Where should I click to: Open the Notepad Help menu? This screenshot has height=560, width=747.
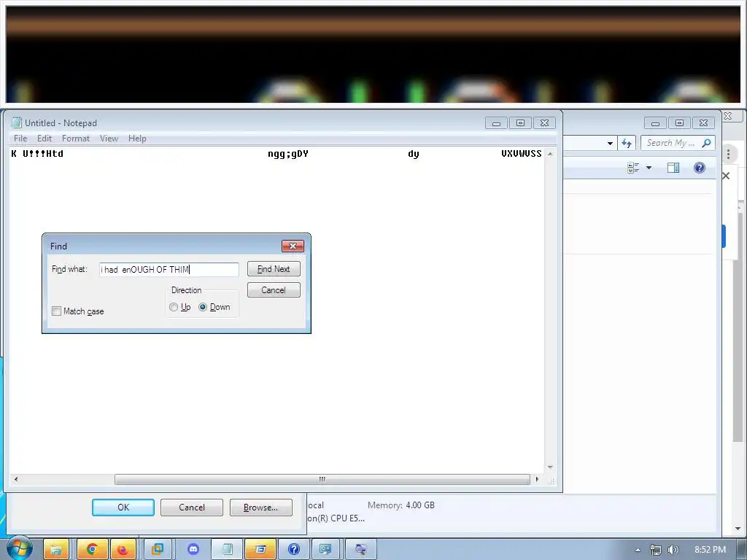137,139
